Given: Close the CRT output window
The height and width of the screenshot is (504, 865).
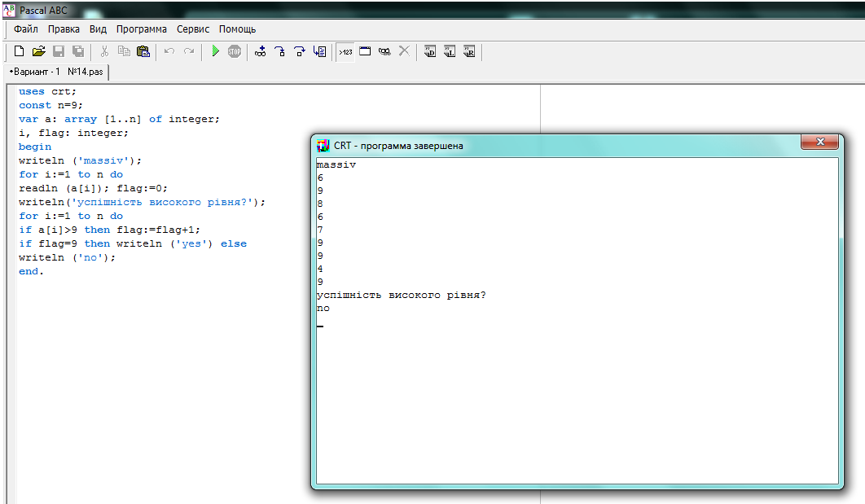Looking at the screenshot, I should pyautogui.click(x=819, y=142).
